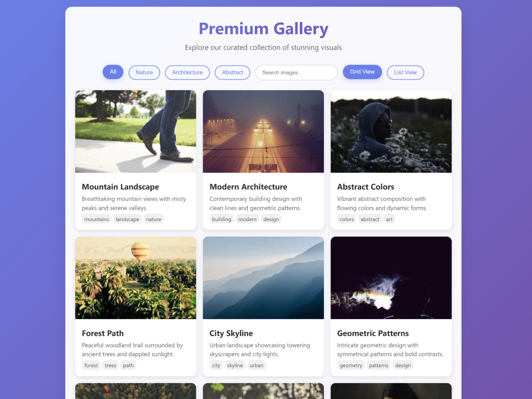Switch to List View
Viewport: 532px width, 399px height.
tap(405, 72)
